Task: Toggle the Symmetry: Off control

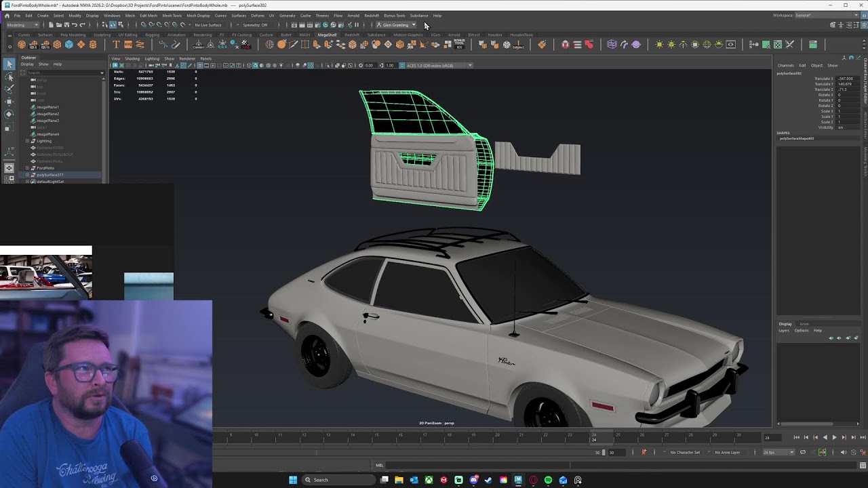Action: click(255, 25)
